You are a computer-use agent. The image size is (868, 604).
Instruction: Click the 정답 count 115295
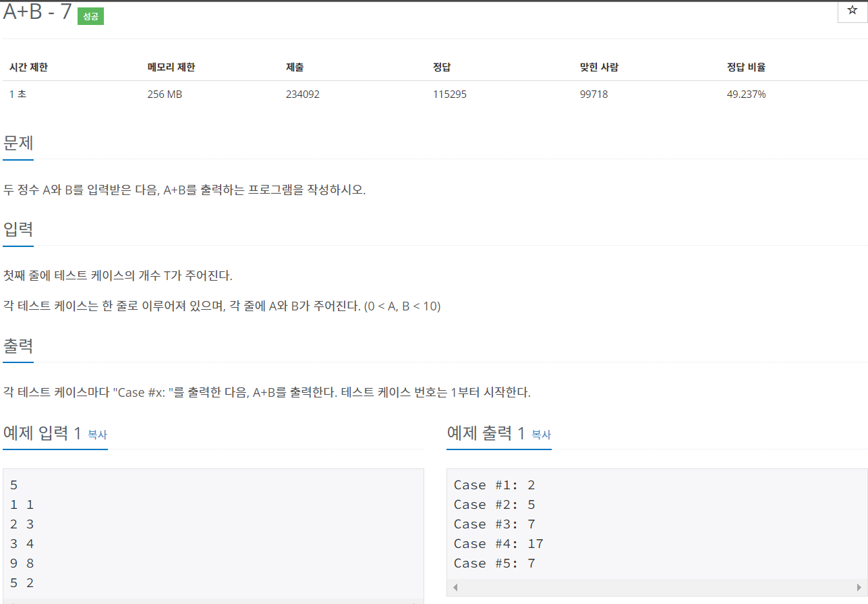pos(449,94)
